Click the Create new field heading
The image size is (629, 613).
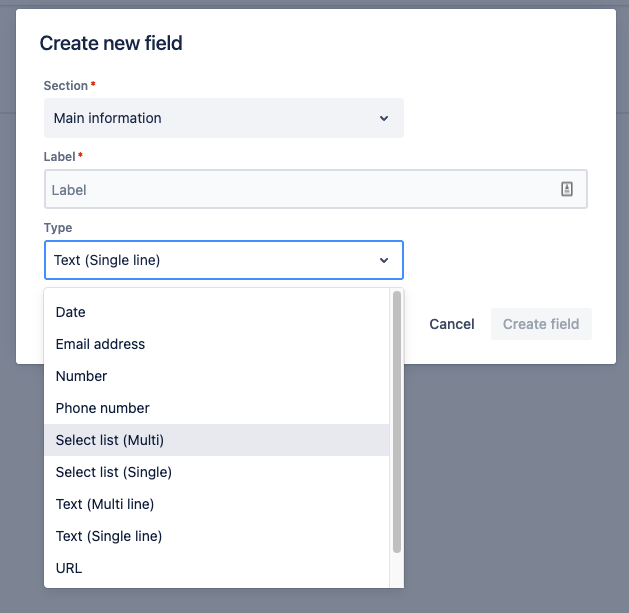pos(111,43)
